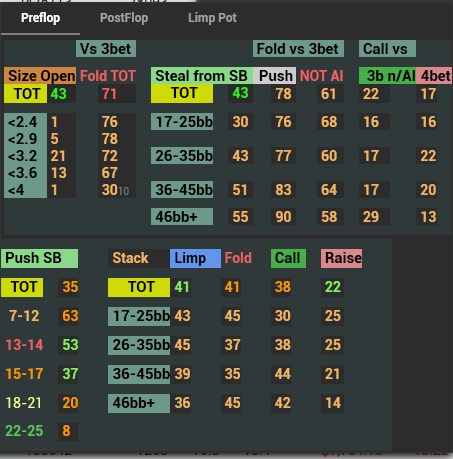This screenshot has width=453, height=459.
Task: Click the Vs 3bet header
Action: [x=106, y=49]
